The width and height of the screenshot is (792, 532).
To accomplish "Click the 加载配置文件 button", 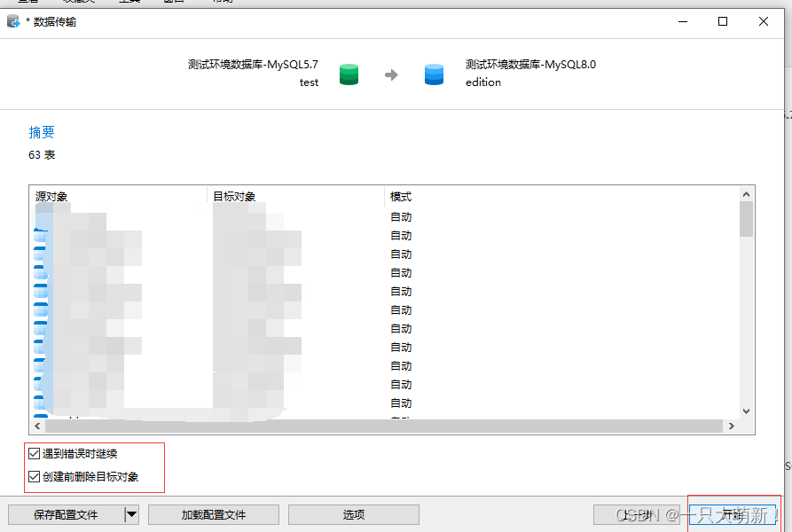I will (x=213, y=514).
